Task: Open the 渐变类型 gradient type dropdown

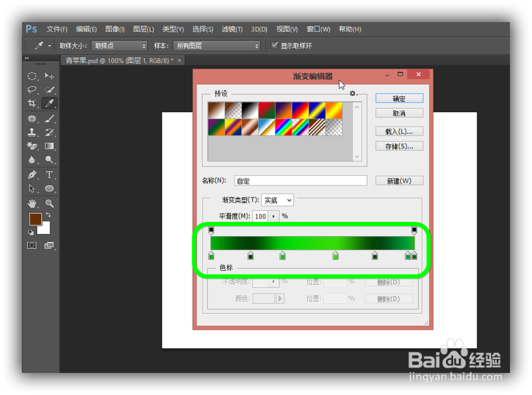Action: [x=277, y=200]
